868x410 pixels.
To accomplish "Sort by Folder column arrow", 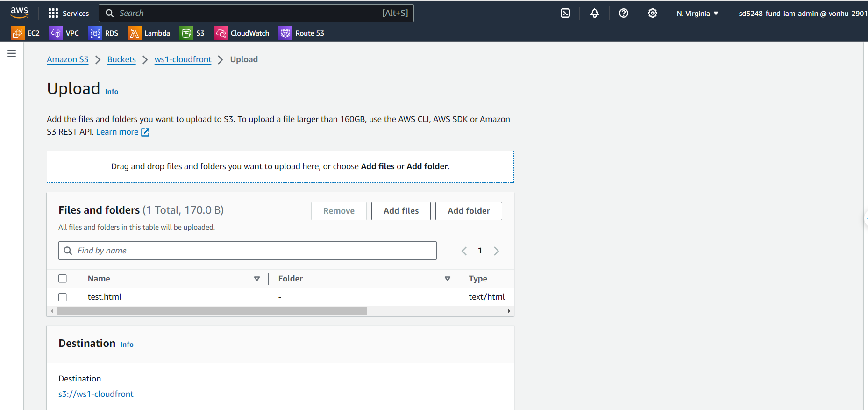I will [447, 279].
